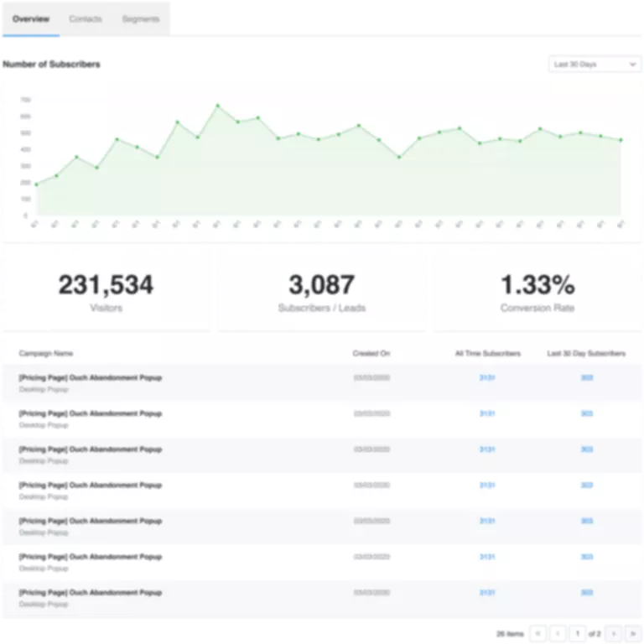Viewport: 644px width, 644px height.
Task: Open the Last 30 Days date range dropdown
Action: click(594, 65)
